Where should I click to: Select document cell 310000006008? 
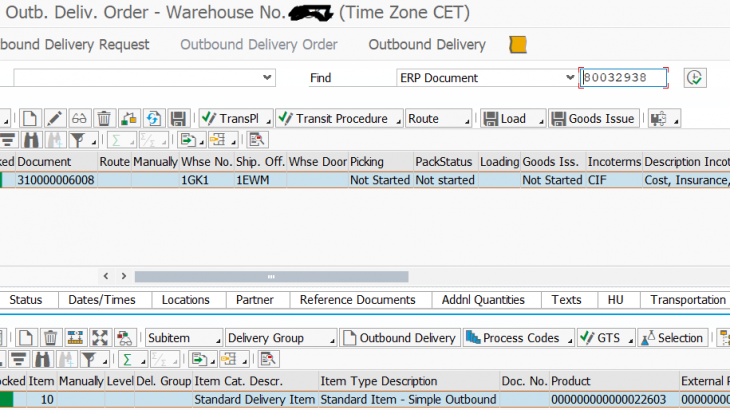tap(56, 180)
